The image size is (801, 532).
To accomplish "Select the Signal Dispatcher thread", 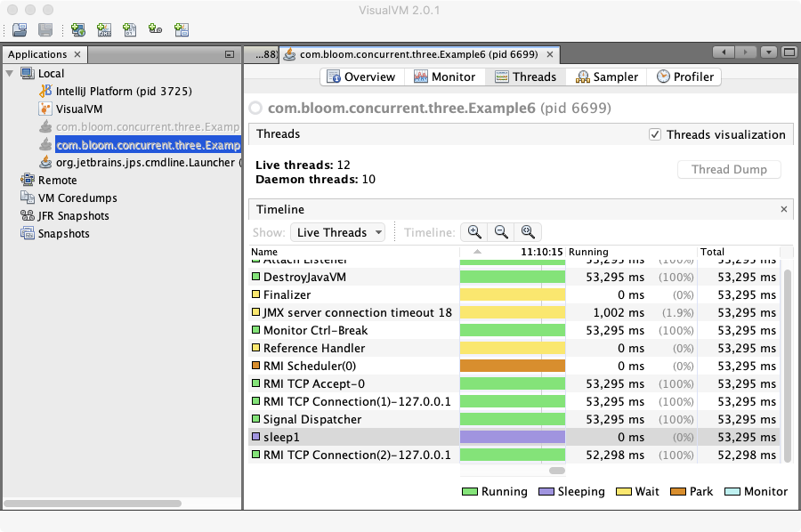I will pos(514,419).
